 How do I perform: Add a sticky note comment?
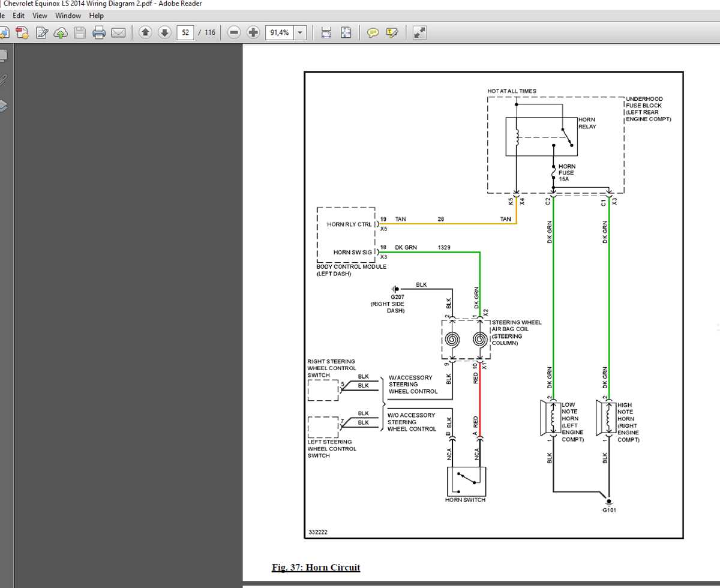pos(373,32)
